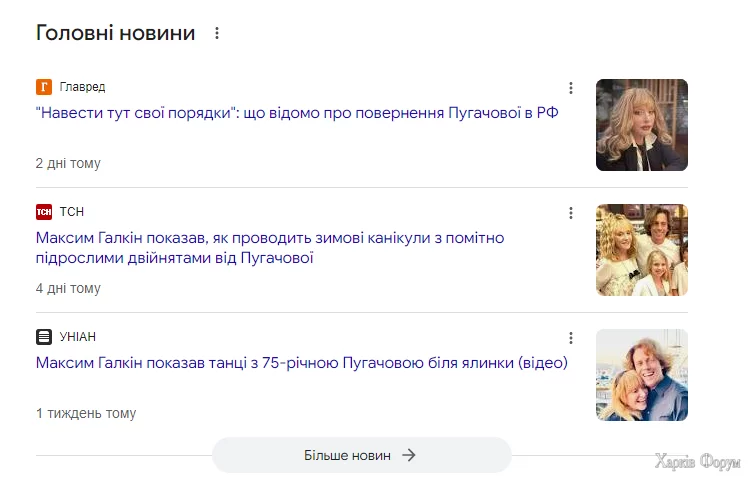Open the three-dot menu for the УНІАН article
This screenshot has height=478, width=752.
(x=571, y=338)
